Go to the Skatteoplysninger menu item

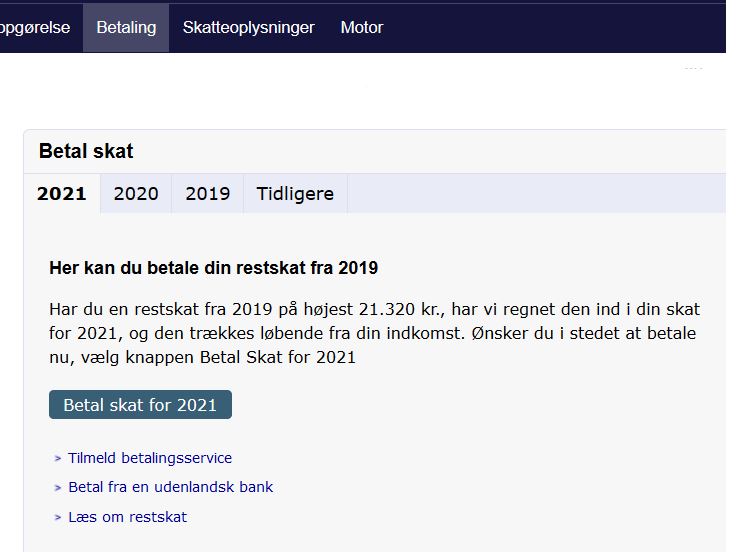point(249,28)
